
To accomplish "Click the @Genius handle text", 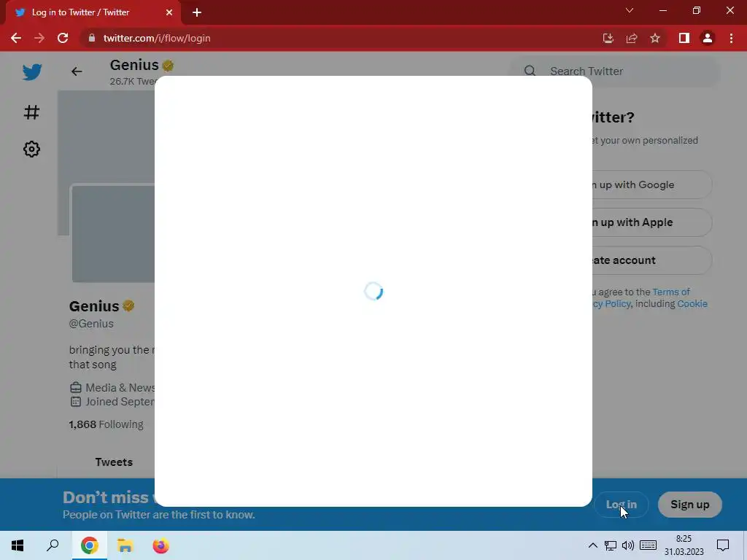I will tap(91, 324).
